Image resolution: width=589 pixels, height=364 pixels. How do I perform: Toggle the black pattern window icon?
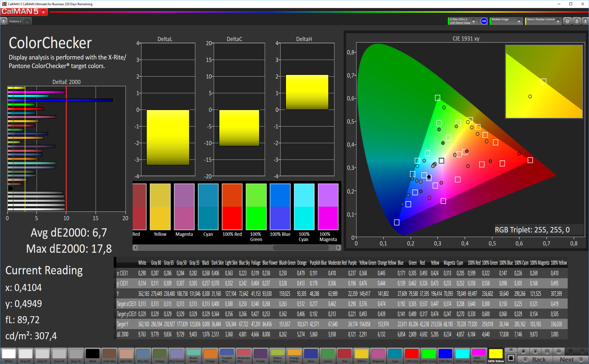(x=511, y=358)
